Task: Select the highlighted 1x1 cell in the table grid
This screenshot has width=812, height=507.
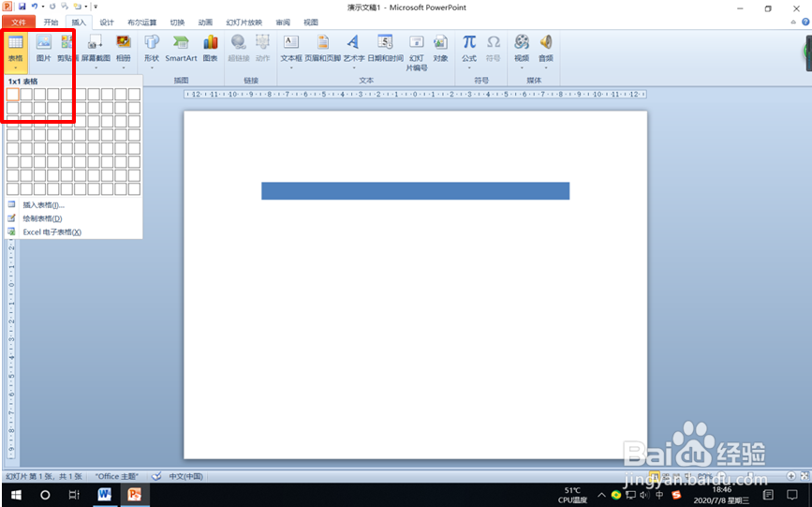Action: click(13, 94)
